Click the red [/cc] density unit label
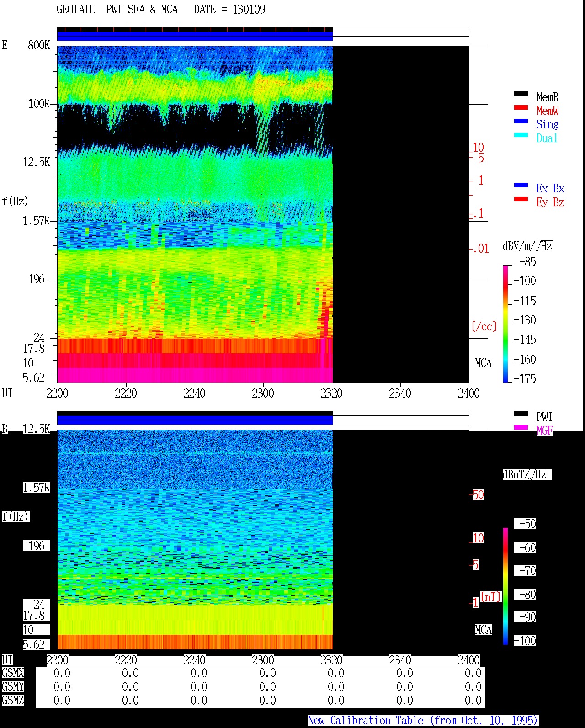 point(484,326)
